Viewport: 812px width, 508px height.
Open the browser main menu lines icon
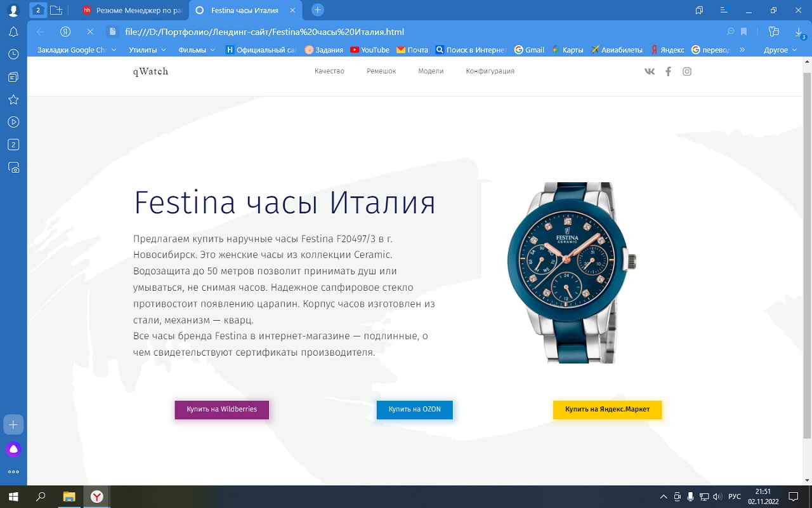(724, 10)
